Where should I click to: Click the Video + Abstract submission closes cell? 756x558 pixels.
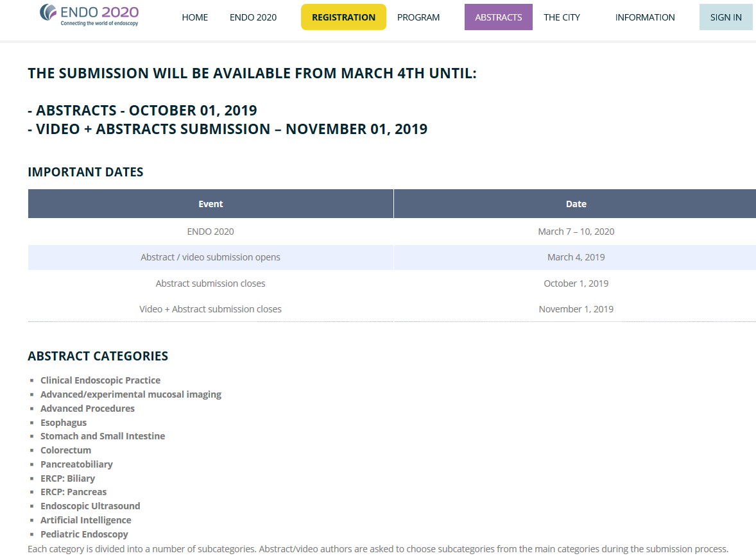[x=210, y=309]
